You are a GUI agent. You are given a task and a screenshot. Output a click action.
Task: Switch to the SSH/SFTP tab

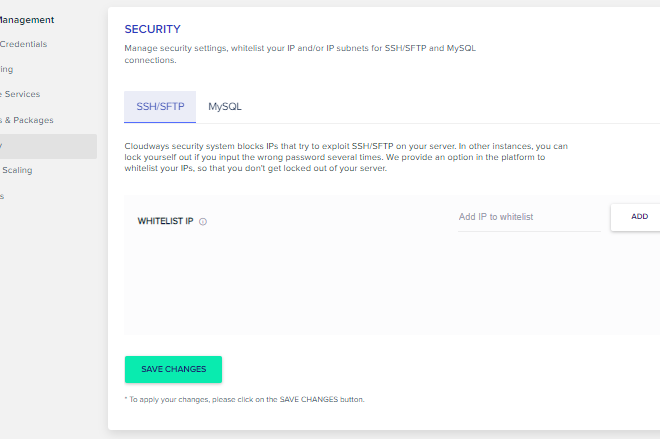(160, 106)
